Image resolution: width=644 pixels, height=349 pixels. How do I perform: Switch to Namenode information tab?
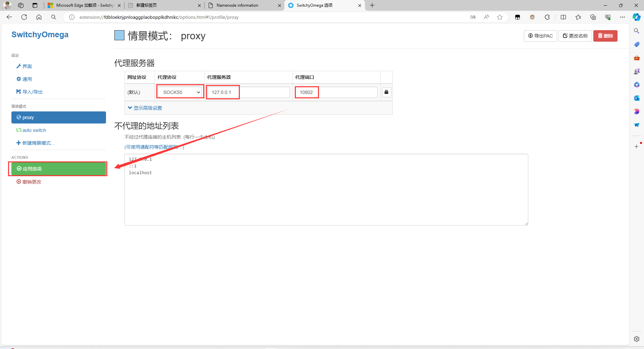tap(244, 5)
